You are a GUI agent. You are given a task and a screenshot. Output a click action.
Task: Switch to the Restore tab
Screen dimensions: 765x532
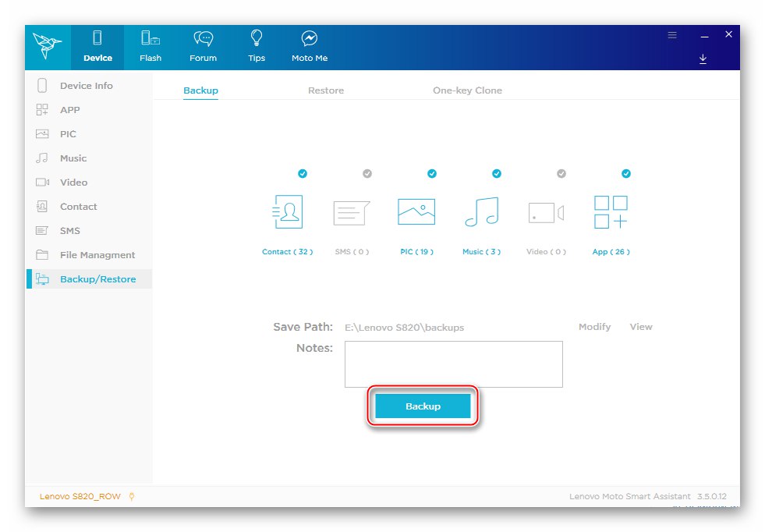click(326, 90)
